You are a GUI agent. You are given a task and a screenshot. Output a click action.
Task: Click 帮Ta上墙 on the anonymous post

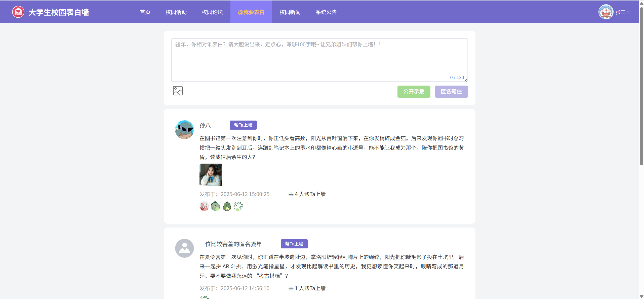click(x=294, y=244)
